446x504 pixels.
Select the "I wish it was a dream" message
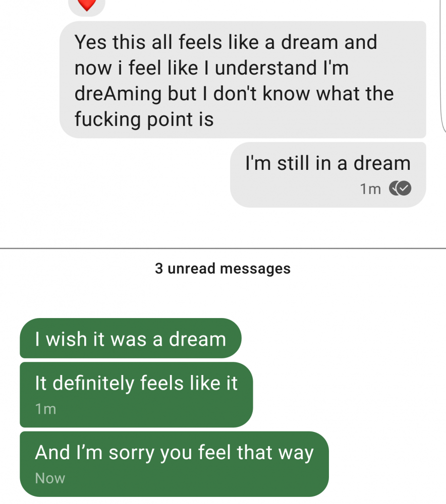tap(130, 339)
